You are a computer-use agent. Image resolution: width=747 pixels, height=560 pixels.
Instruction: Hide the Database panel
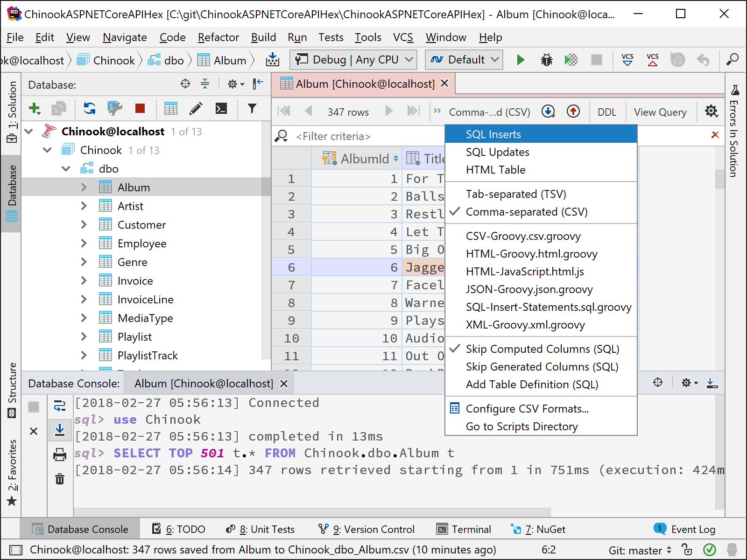[x=258, y=84]
